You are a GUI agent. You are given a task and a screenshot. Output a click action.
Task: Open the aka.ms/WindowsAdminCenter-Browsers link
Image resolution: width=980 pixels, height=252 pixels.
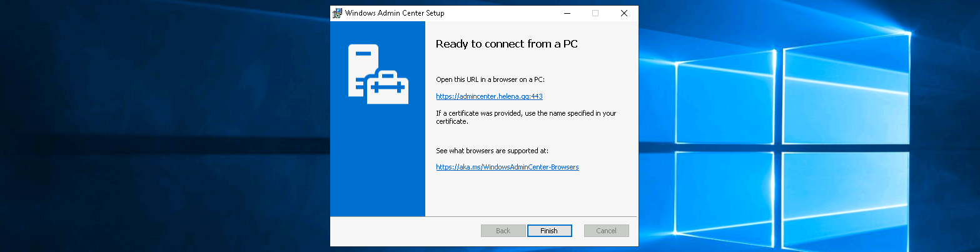click(x=507, y=167)
